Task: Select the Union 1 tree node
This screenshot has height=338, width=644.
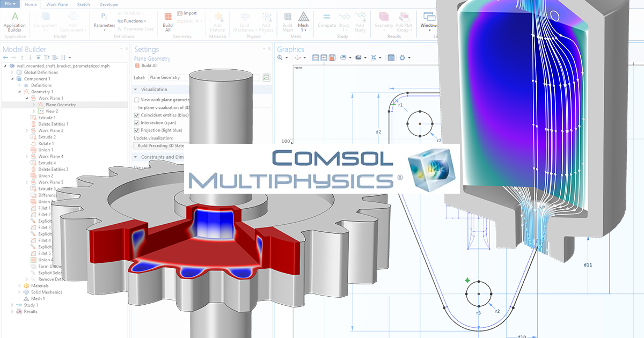Action: [x=46, y=150]
